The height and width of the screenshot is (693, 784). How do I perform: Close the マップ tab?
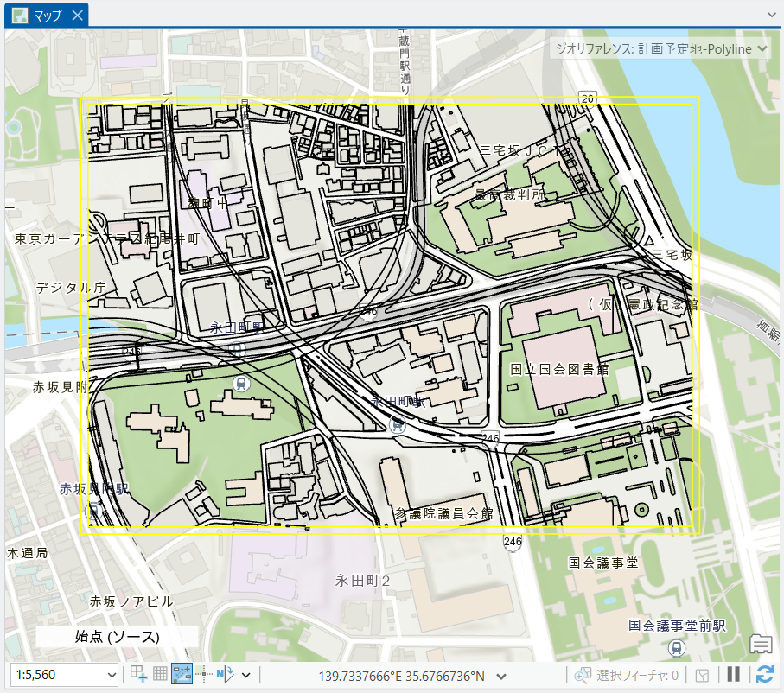point(78,16)
